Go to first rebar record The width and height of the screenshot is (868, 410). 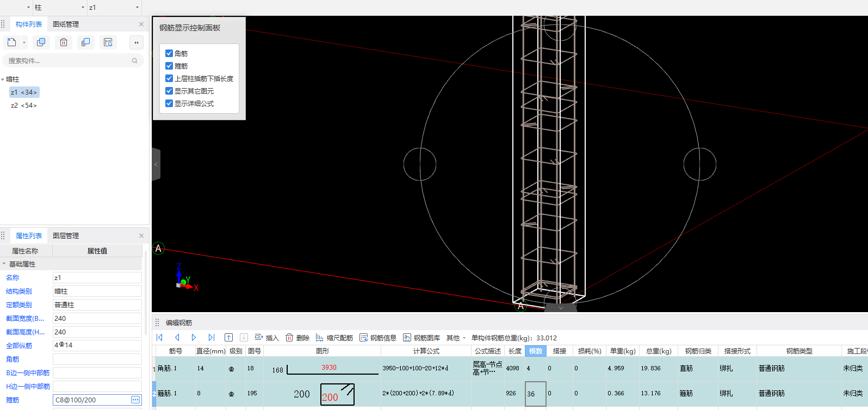pyautogui.click(x=160, y=338)
